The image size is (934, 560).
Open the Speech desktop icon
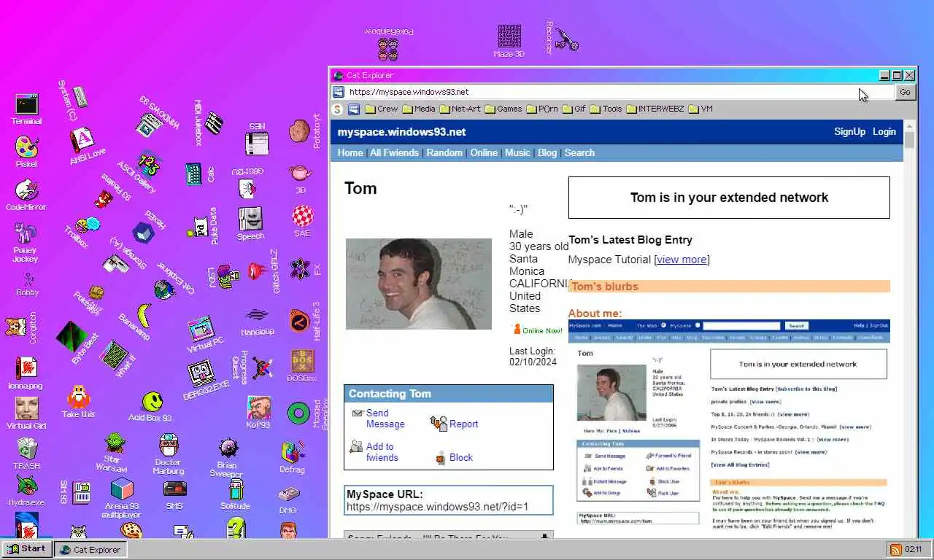pyautogui.click(x=250, y=223)
